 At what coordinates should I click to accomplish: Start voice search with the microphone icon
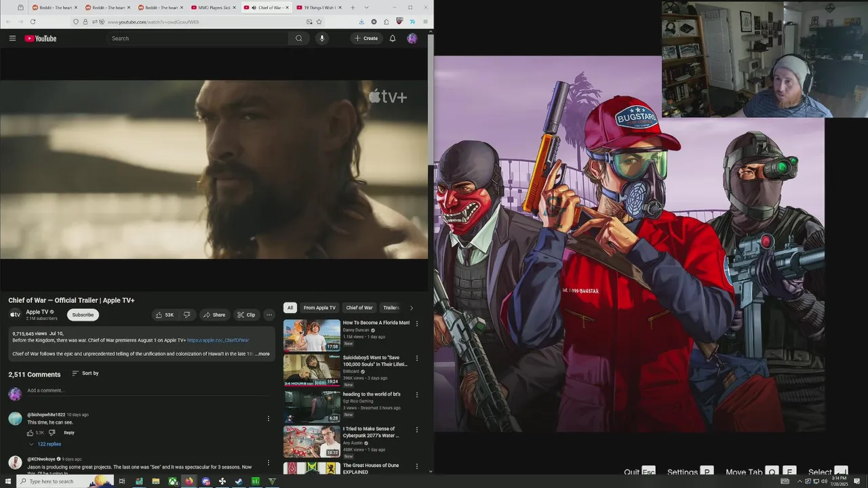coord(322,39)
